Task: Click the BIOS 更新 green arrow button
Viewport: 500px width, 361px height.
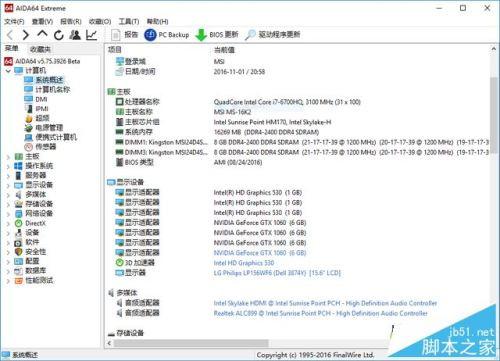Action: pos(217,35)
